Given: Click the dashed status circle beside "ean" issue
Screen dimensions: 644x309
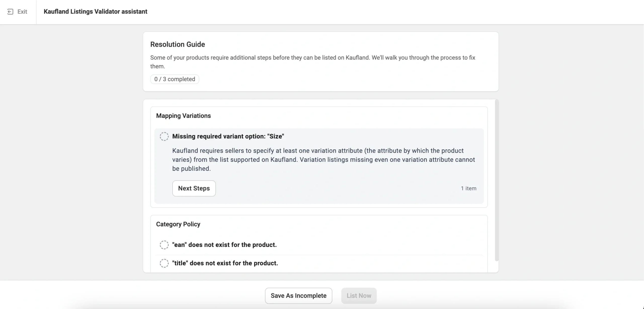Looking at the screenshot, I should pos(164,245).
